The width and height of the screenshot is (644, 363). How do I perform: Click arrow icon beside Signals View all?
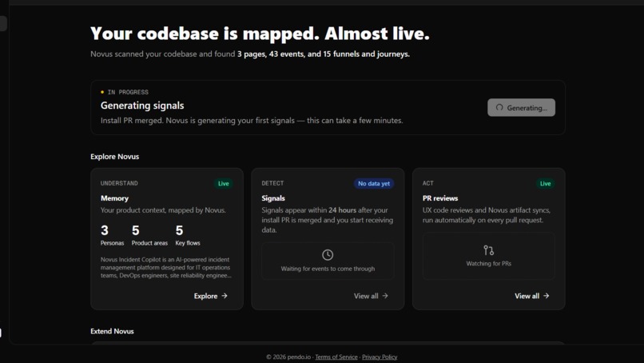tap(385, 296)
